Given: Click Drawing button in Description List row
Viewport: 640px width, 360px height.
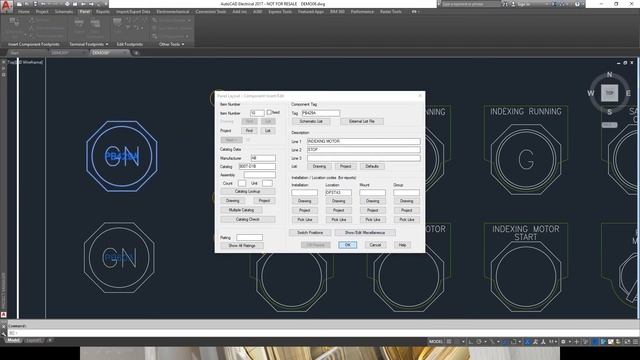Looking at the screenshot, I should click(319, 166).
